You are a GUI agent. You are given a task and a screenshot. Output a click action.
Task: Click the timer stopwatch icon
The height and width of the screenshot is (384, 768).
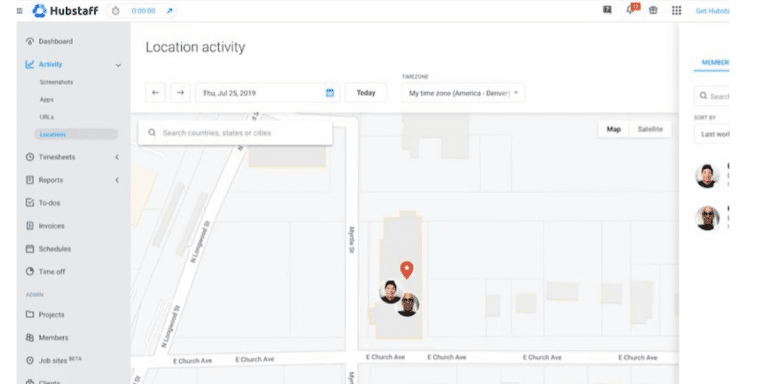tap(116, 11)
